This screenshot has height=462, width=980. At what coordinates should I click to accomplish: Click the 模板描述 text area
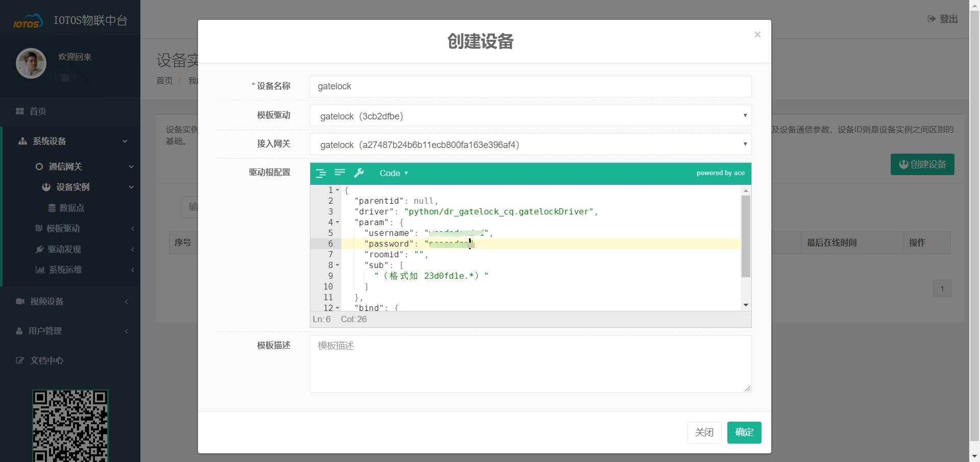click(x=530, y=363)
